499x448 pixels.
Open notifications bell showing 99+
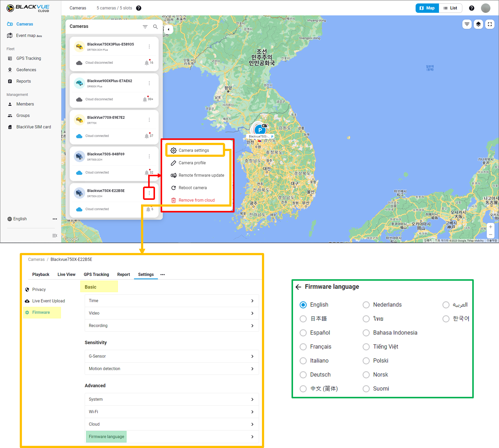[145, 99]
